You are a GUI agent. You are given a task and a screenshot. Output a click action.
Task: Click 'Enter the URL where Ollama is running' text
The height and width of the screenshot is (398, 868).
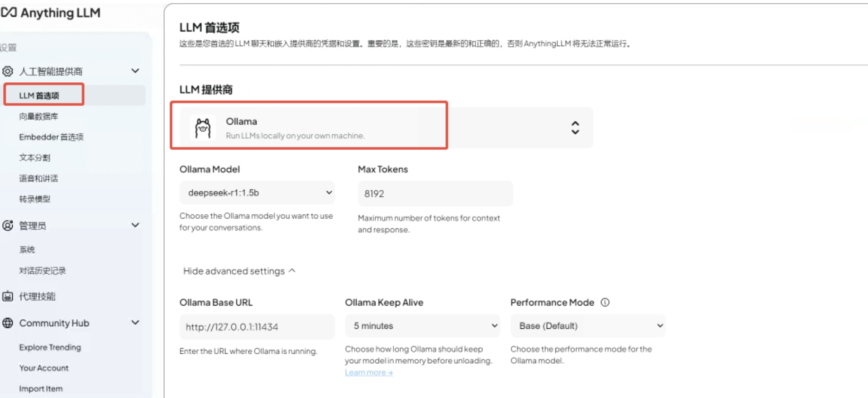click(248, 351)
